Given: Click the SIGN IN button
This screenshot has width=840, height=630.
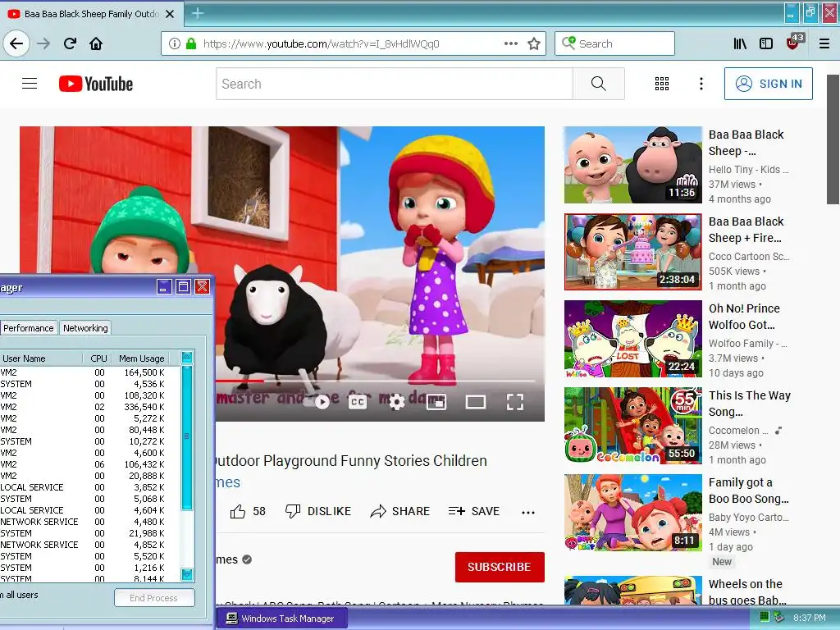Looking at the screenshot, I should point(768,84).
